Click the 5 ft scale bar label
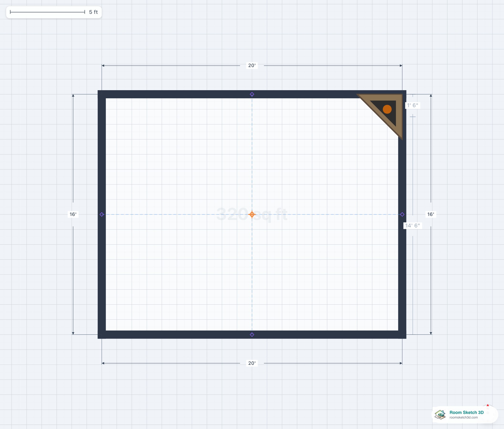This screenshot has width=504, height=429. point(93,12)
